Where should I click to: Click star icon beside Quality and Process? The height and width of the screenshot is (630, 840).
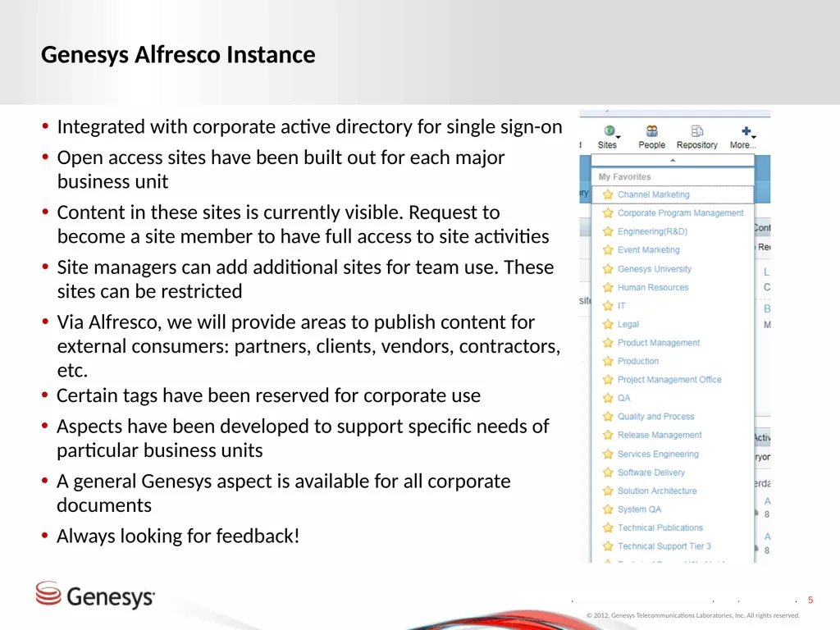[608, 416]
